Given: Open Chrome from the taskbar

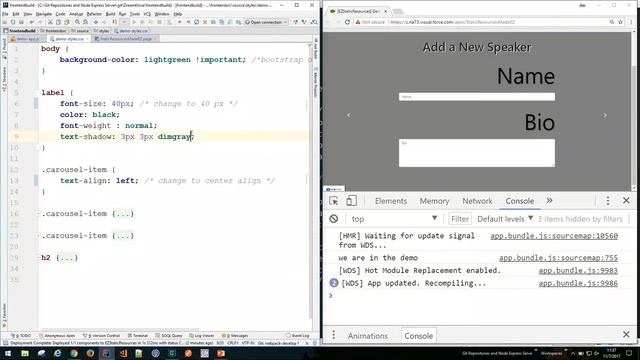Looking at the screenshot, I should pyautogui.click(x=74, y=353).
